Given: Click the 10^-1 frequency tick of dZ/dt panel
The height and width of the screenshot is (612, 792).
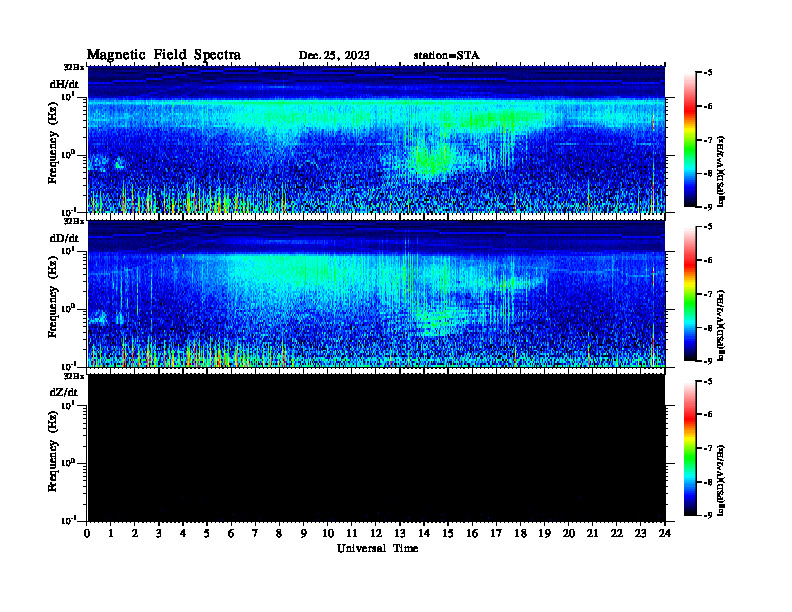Looking at the screenshot, I should [69, 520].
